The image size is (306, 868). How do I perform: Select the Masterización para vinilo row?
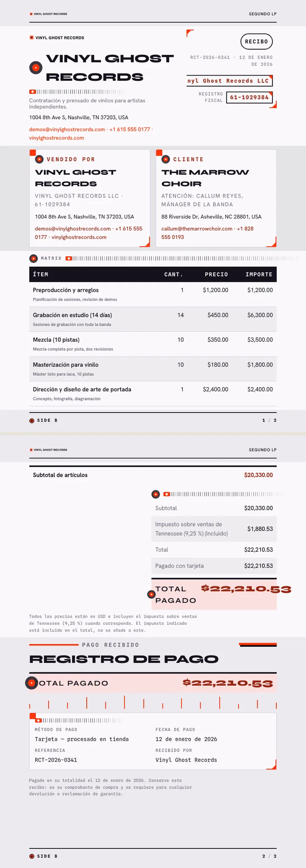(153, 369)
